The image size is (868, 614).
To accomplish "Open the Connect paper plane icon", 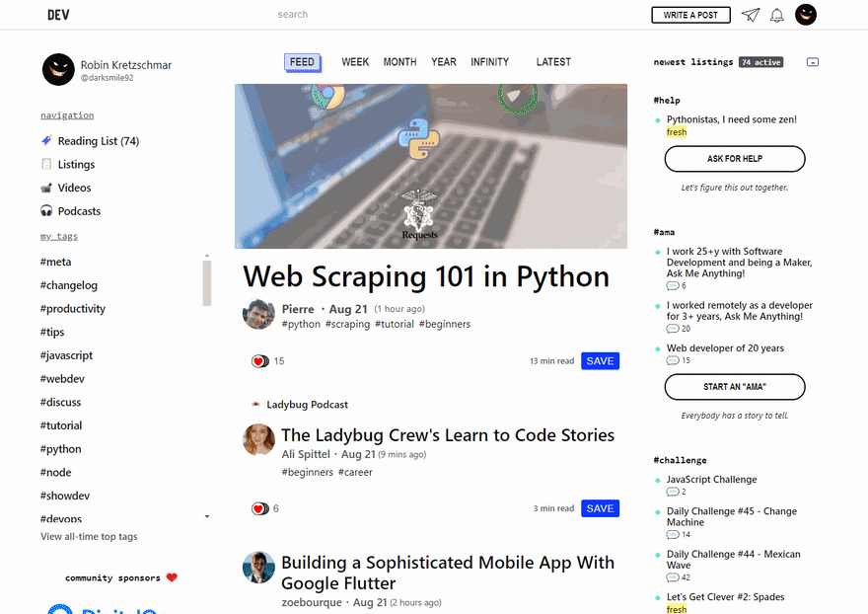I will (x=750, y=15).
